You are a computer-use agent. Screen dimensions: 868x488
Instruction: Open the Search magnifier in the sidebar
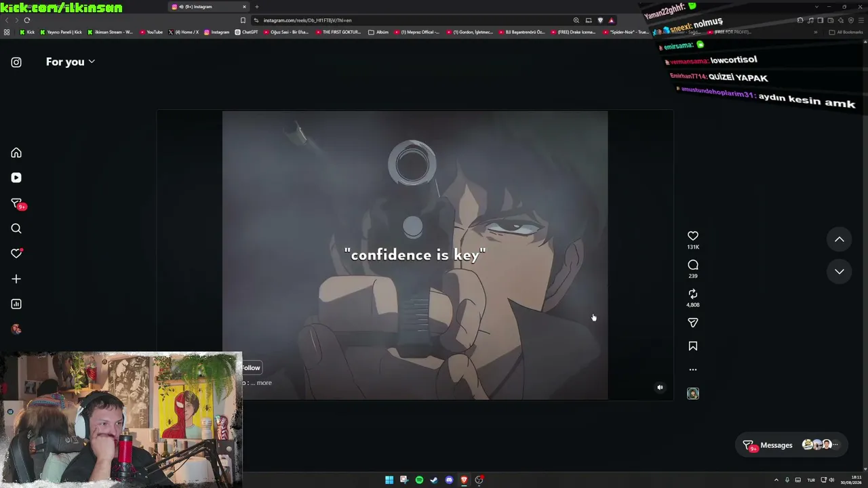16,228
